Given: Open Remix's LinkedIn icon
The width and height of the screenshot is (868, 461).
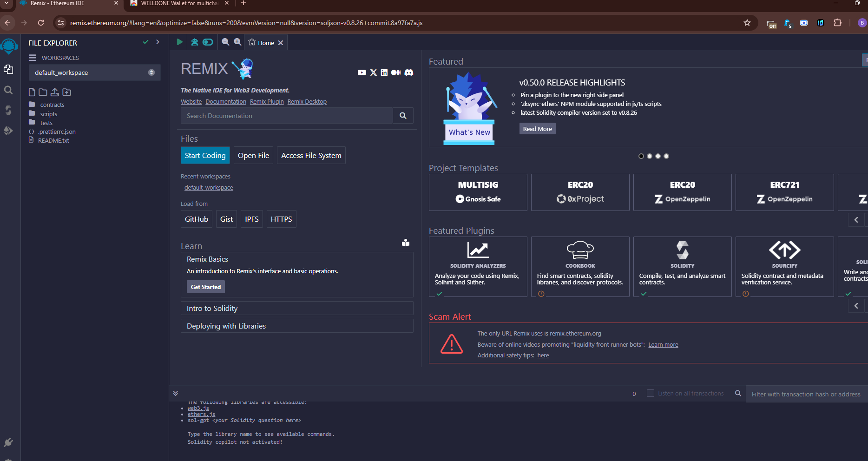Looking at the screenshot, I should (x=384, y=72).
